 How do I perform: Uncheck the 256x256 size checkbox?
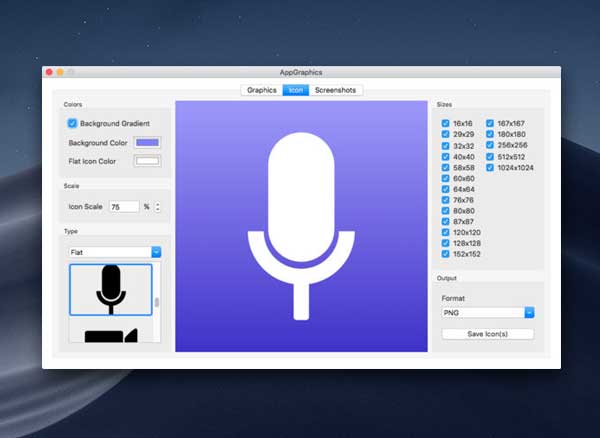click(x=490, y=145)
